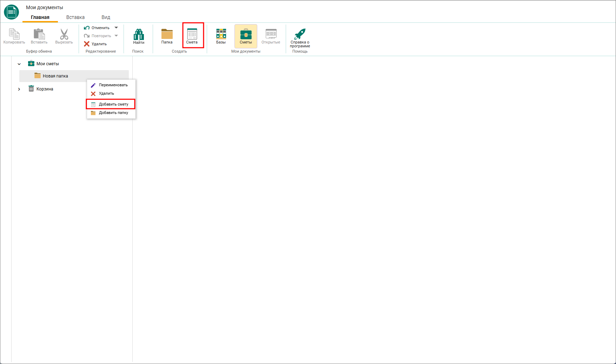Viewport: 616px width, 364px height.
Task: Click the Удалить button in Редактирование group
Action: [x=95, y=44]
